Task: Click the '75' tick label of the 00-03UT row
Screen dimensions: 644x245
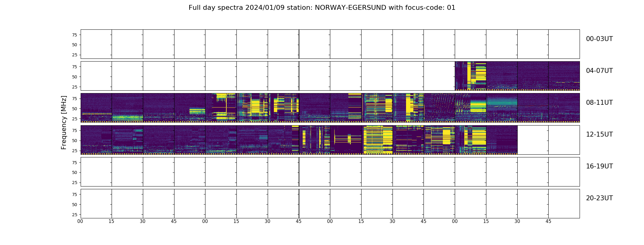Action: pyautogui.click(x=75, y=35)
